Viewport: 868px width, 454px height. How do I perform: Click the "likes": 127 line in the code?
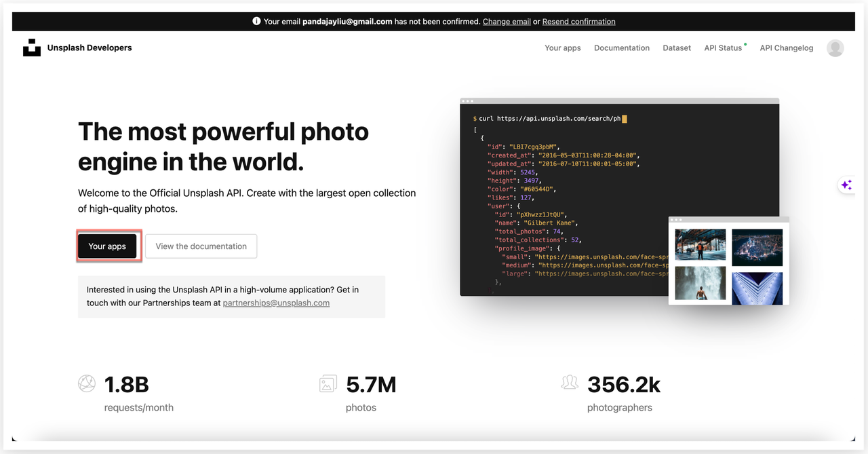pyautogui.click(x=510, y=197)
